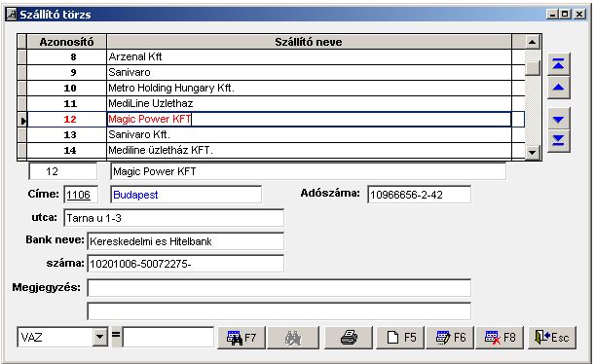The height and width of the screenshot is (364, 595).
Task: Click the window title bar icon
Action: pyautogui.click(x=12, y=15)
